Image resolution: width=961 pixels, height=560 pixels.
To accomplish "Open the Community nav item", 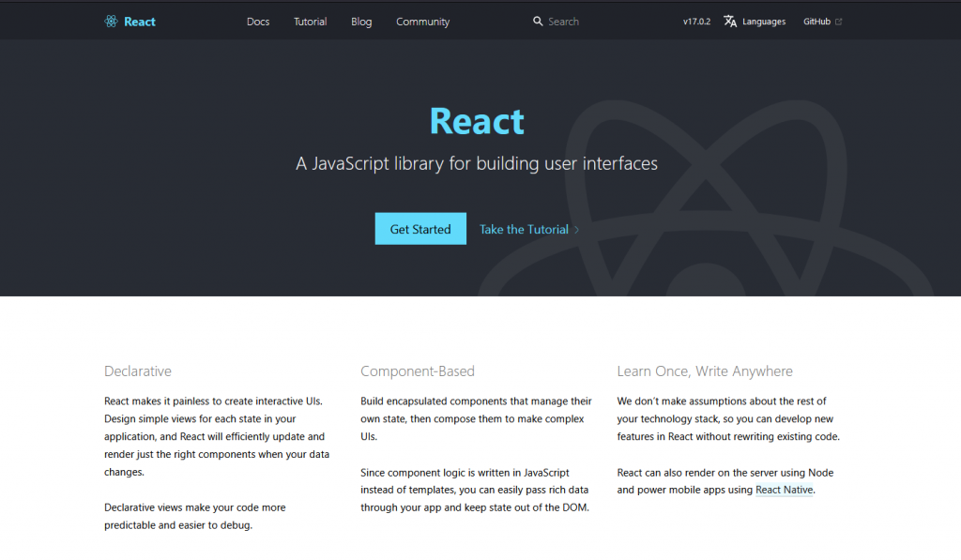I will (423, 22).
